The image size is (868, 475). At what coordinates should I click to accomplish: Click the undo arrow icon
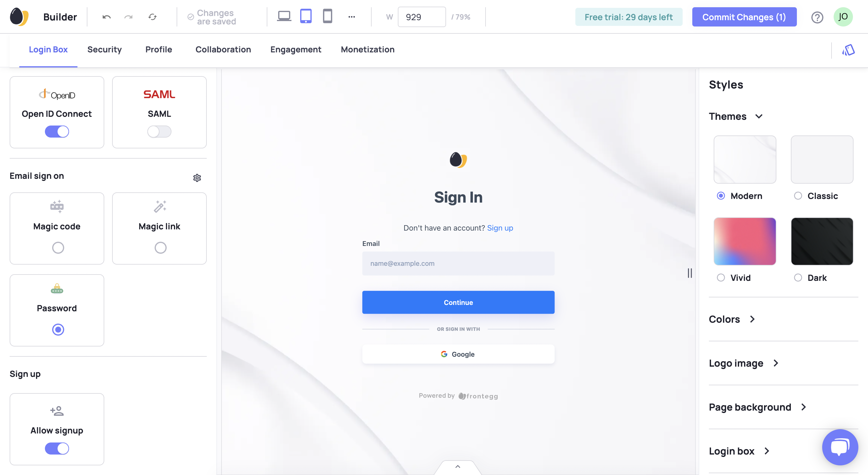point(106,17)
